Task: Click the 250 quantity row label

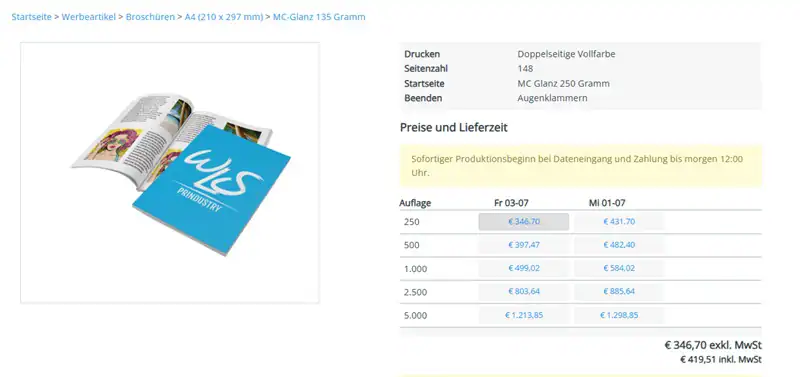Action: click(x=412, y=222)
